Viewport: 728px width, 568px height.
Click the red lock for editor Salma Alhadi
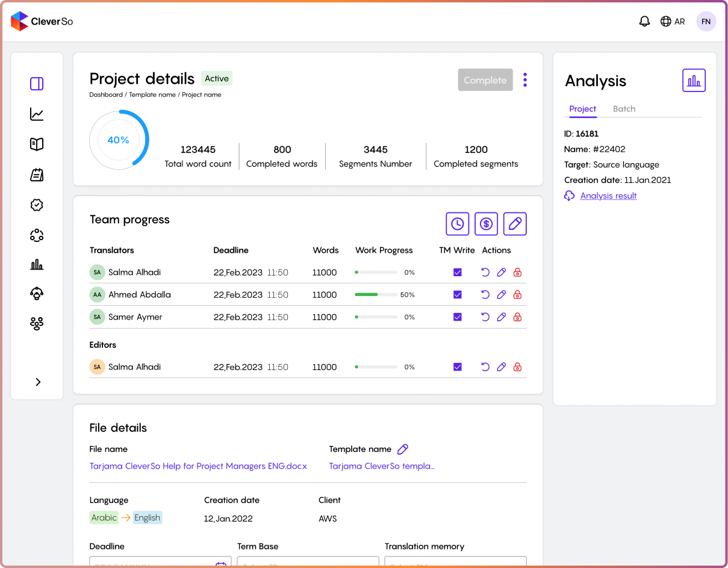517,367
